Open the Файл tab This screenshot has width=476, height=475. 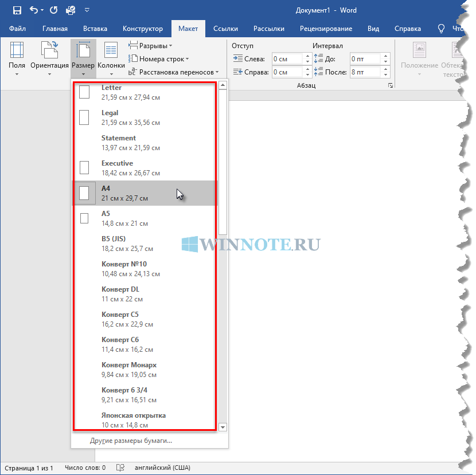coord(17,29)
